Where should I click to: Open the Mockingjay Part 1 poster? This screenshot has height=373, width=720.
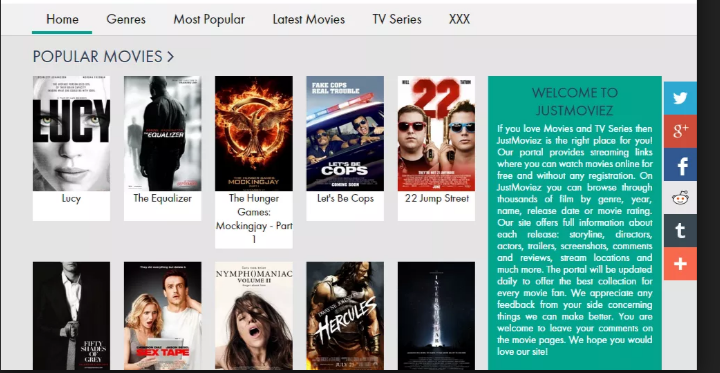pyautogui.click(x=253, y=133)
